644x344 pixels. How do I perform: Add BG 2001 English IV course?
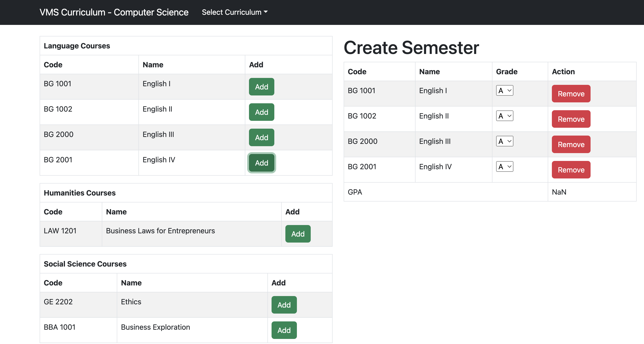[x=261, y=163]
